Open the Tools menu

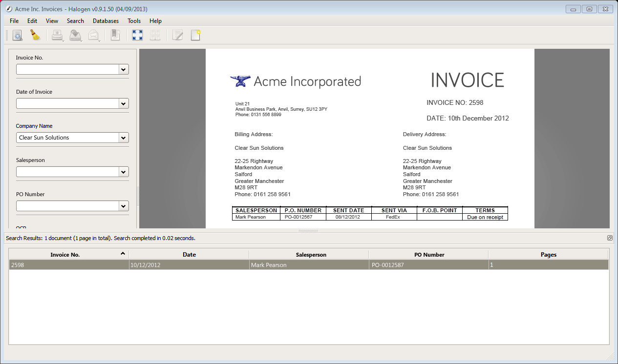click(x=134, y=21)
